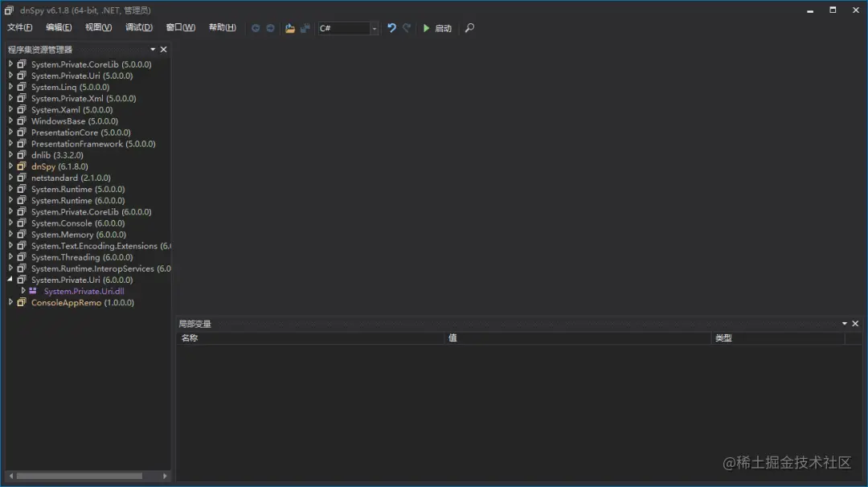Open the 文件(F) menu
This screenshot has height=487, width=868.
[x=20, y=27]
